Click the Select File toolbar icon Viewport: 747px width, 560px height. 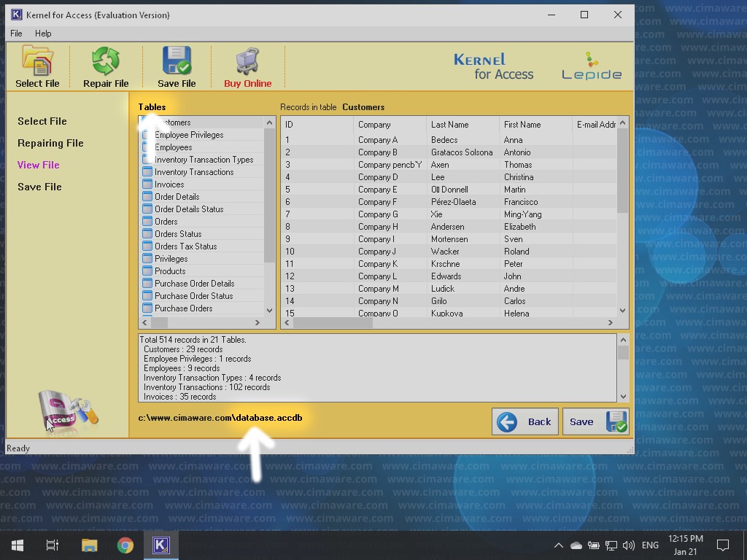(37, 61)
